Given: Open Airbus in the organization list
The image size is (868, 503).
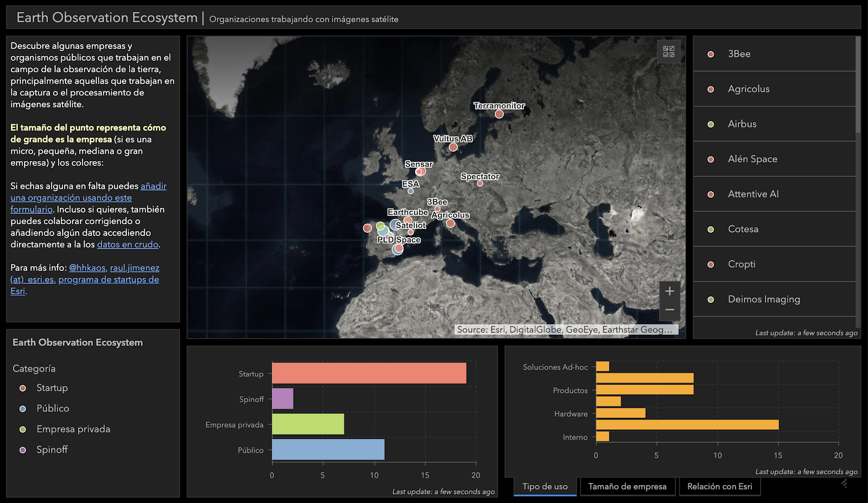Looking at the screenshot, I should (x=774, y=124).
